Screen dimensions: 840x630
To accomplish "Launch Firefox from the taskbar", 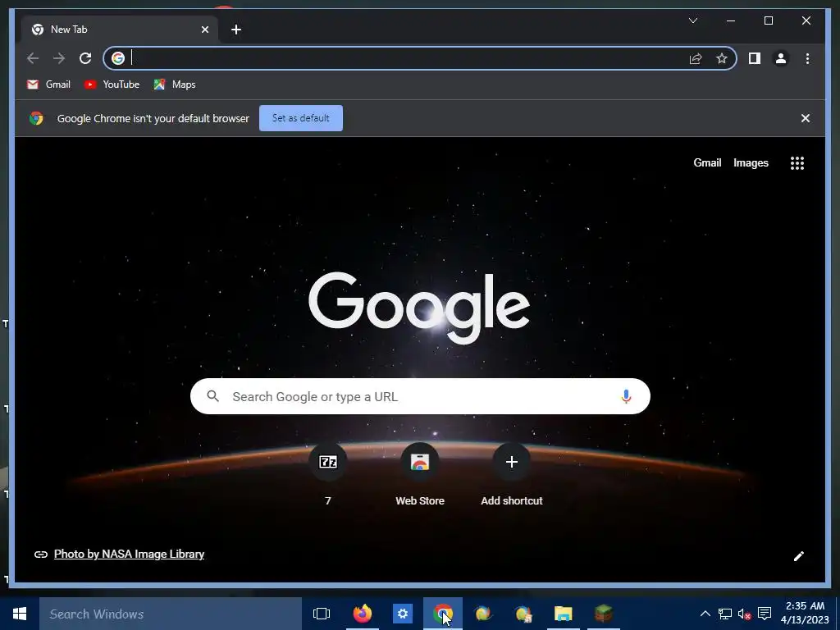I will pyautogui.click(x=362, y=614).
